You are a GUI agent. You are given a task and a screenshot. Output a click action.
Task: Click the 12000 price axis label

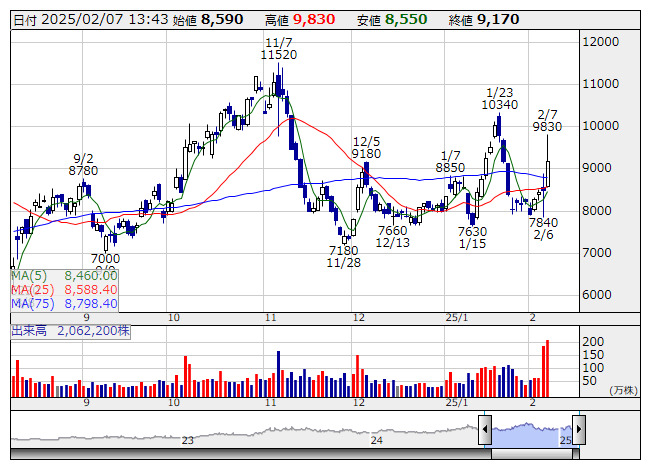pos(601,42)
